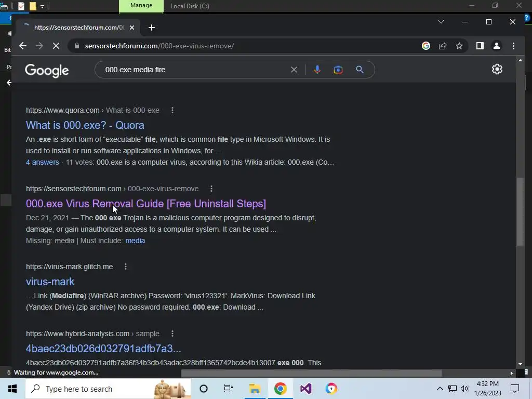
Task: Open network status tray icon
Action: coord(453,389)
